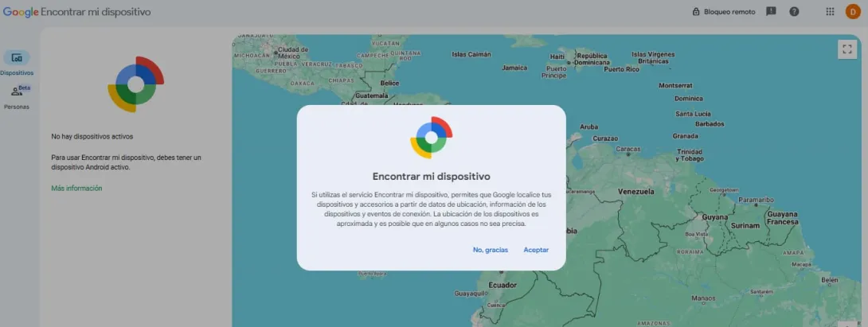This screenshot has width=868, height=327.
Task: Click the No hay dispositivos activos text
Action: [92, 136]
